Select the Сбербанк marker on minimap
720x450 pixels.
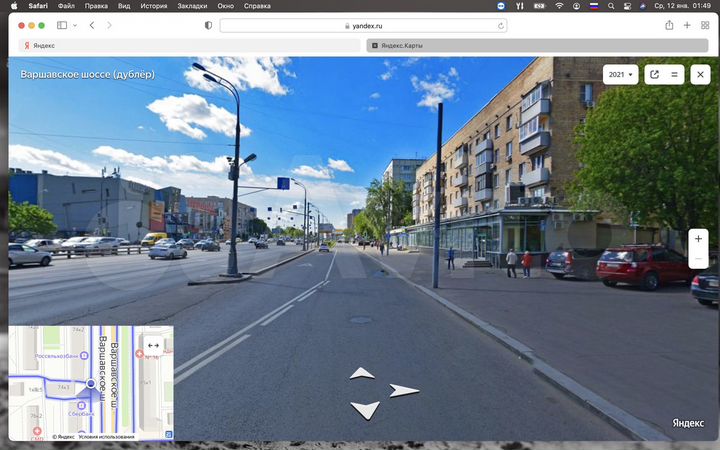coord(81,405)
